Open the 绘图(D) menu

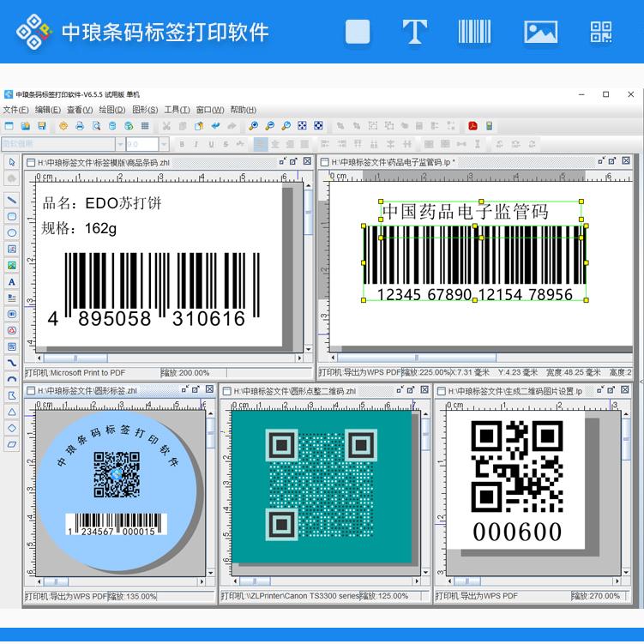111,110
